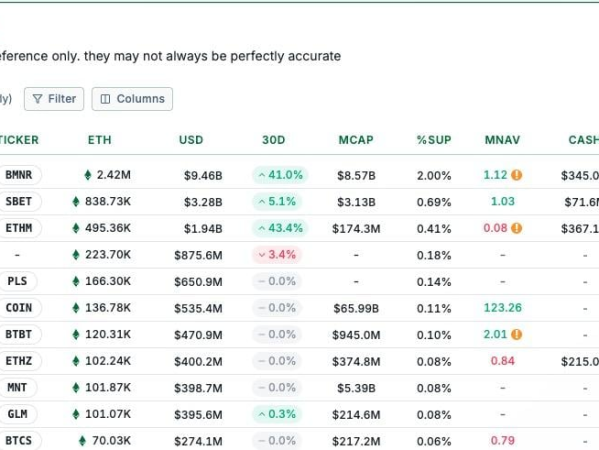This screenshot has width=599, height=450.
Task: Sort by MCAP column header
Action: [356, 140]
